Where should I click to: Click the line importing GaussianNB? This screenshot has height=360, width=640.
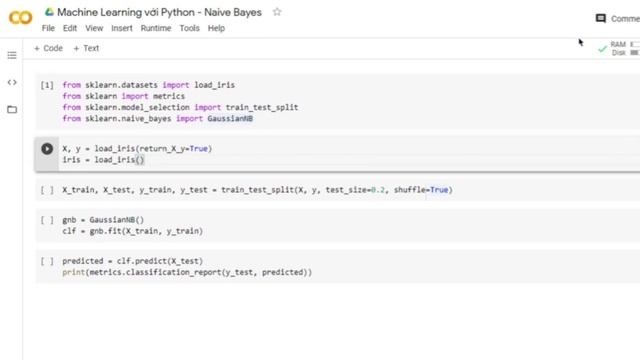click(158, 118)
